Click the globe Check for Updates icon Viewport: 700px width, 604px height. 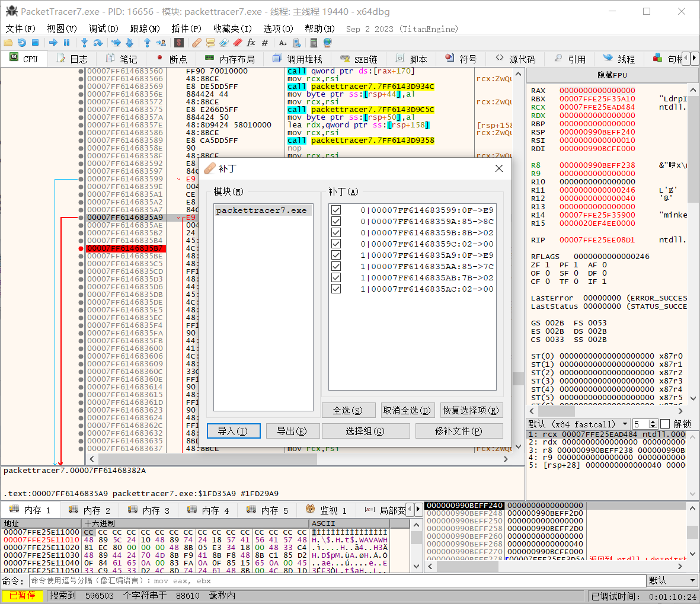coord(327,43)
